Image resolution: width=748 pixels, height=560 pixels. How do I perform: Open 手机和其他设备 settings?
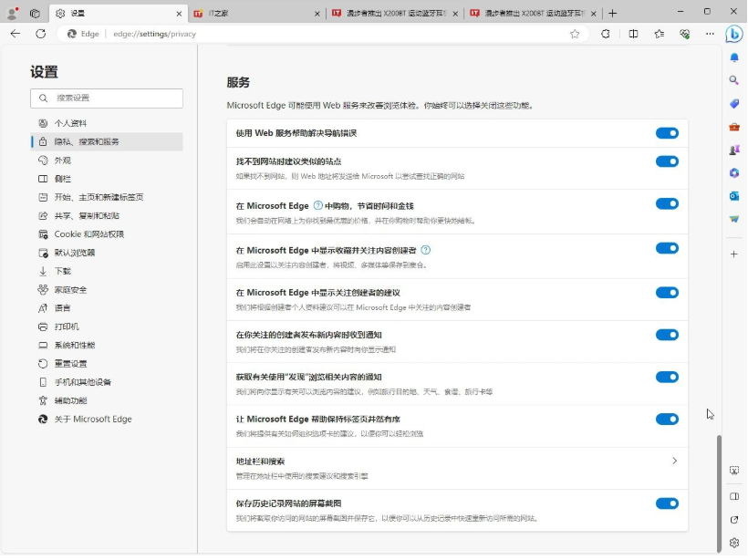click(x=107, y=382)
